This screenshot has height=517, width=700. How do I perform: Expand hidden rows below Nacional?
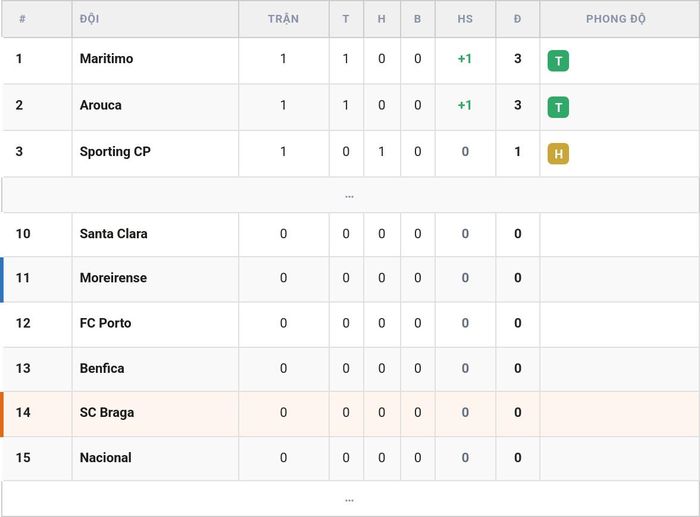(x=350, y=499)
